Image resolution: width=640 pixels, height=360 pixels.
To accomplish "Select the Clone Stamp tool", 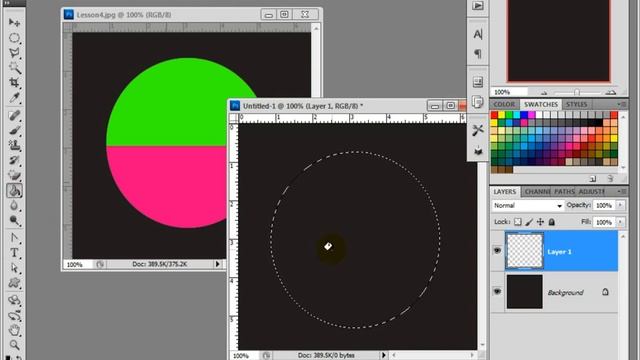I will tap(14, 145).
